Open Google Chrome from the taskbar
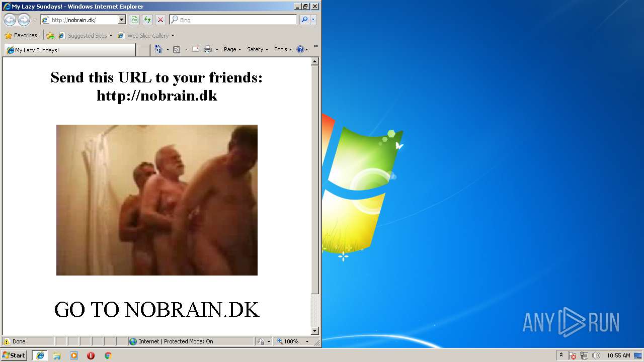The image size is (644, 362). (x=108, y=355)
